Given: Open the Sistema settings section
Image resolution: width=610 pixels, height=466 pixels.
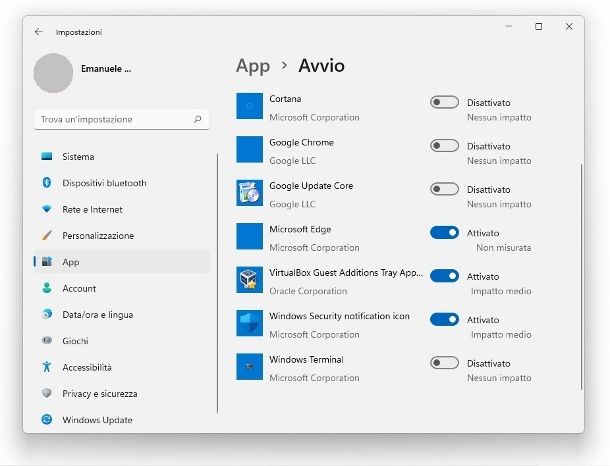Looking at the screenshot, I should (x=122, y=156).
